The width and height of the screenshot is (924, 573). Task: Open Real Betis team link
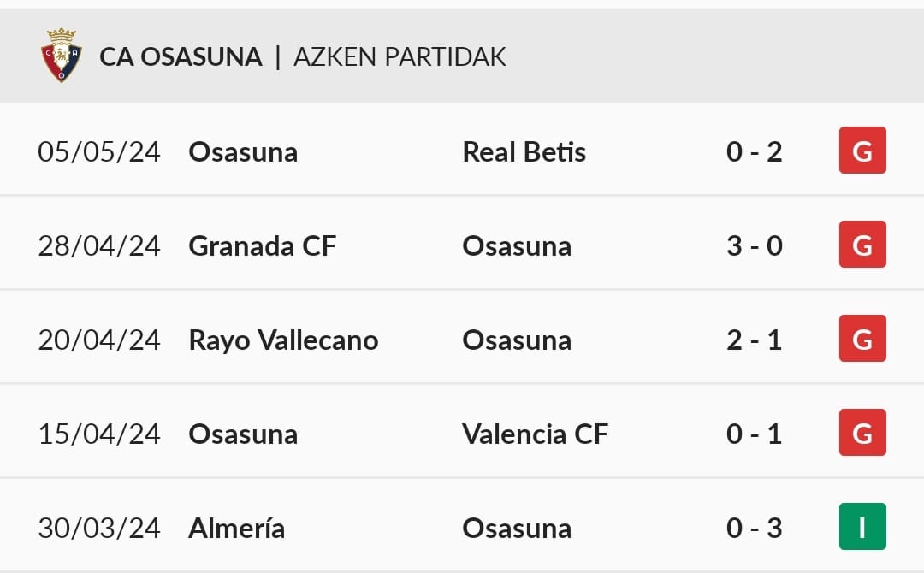pos(524,152)
